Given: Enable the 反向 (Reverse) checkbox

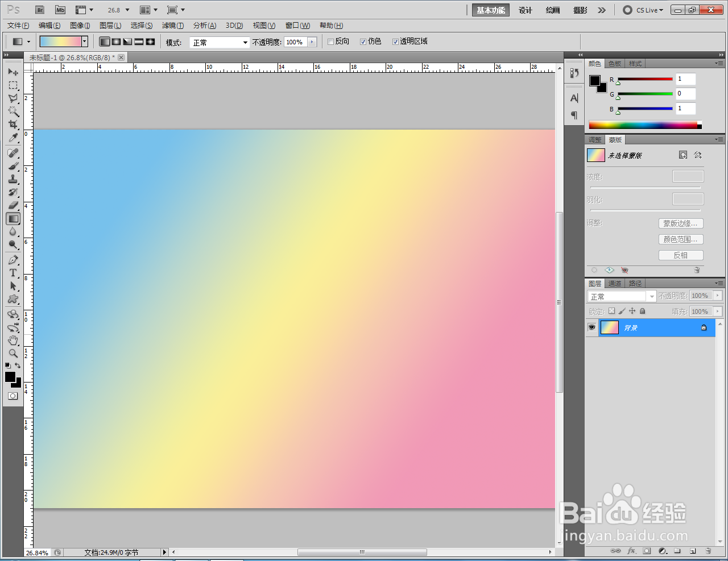Looking at the screenshot, I should point(330,42).
